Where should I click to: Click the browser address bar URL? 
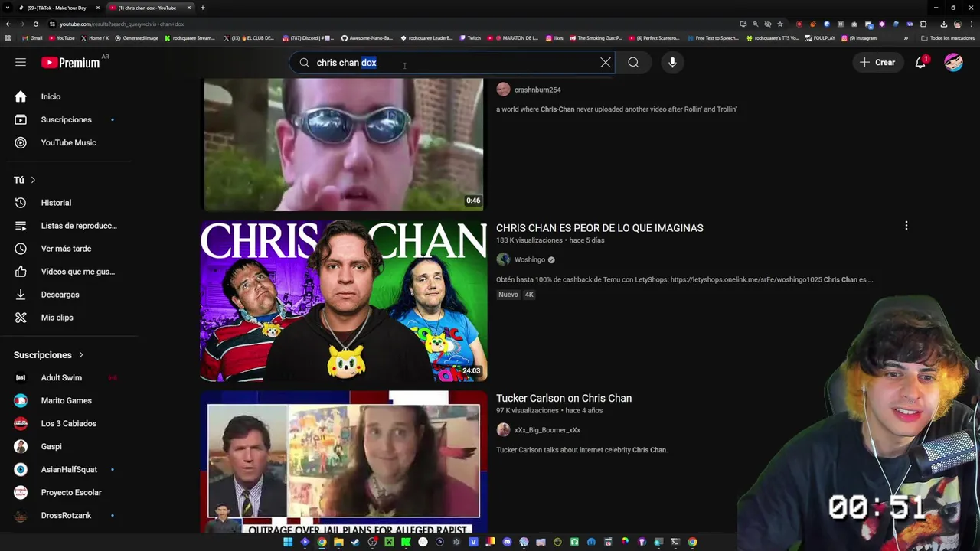[122, 24]
